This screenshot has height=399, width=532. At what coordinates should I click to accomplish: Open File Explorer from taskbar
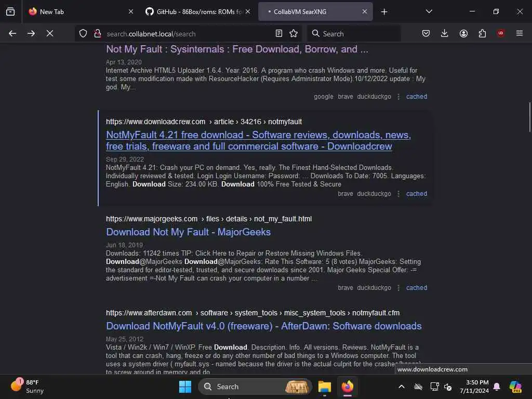324,387
